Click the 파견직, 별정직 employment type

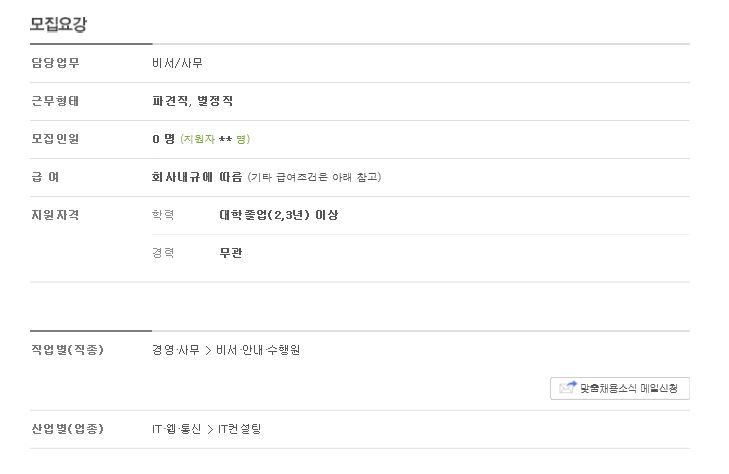click(192, 101)
